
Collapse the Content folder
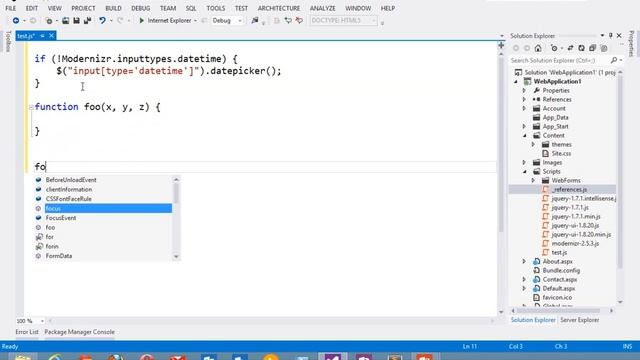524,136
